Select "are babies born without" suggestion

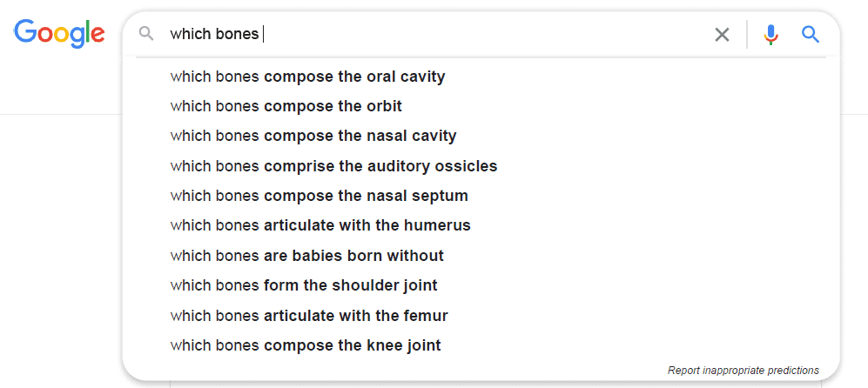(x=306, y=256)
